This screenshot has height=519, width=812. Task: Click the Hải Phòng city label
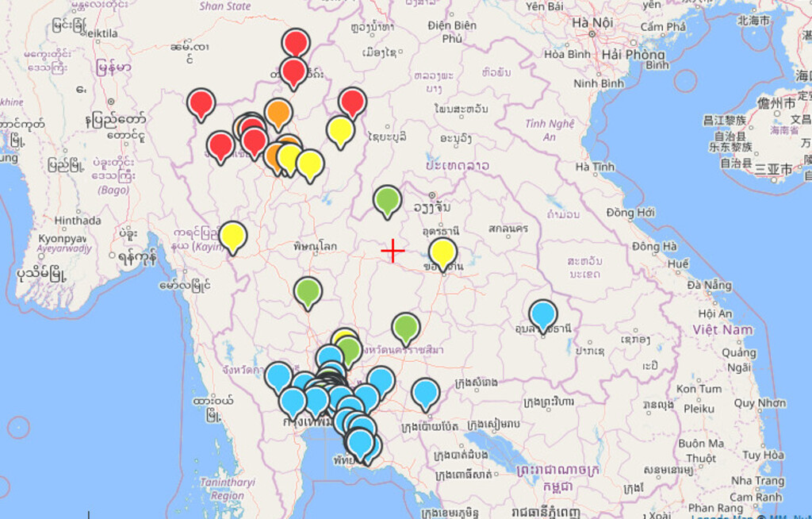pos(633,55)
